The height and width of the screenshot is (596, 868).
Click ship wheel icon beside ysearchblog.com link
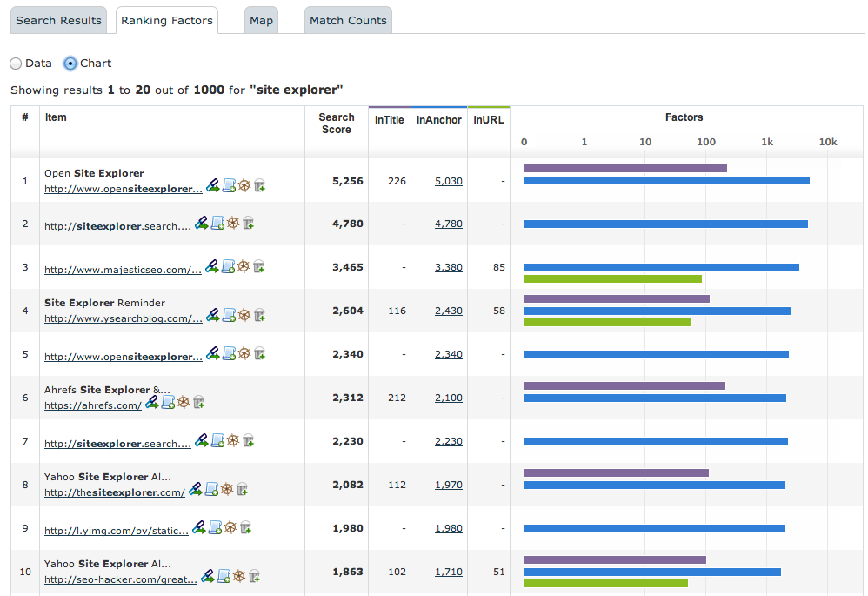point(244,315)
